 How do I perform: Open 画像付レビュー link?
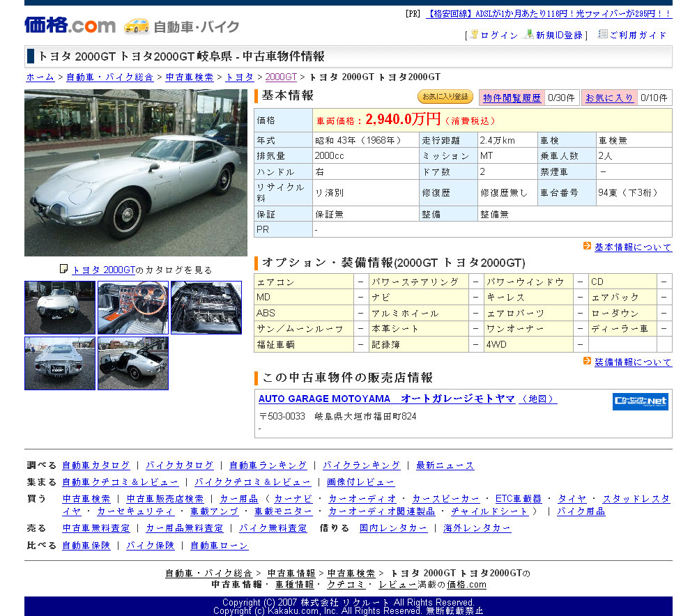[360, 482]
